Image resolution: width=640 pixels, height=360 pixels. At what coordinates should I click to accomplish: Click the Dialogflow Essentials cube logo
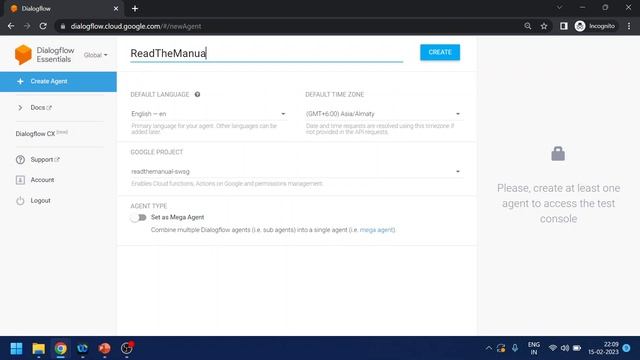[x=23, y=55]
